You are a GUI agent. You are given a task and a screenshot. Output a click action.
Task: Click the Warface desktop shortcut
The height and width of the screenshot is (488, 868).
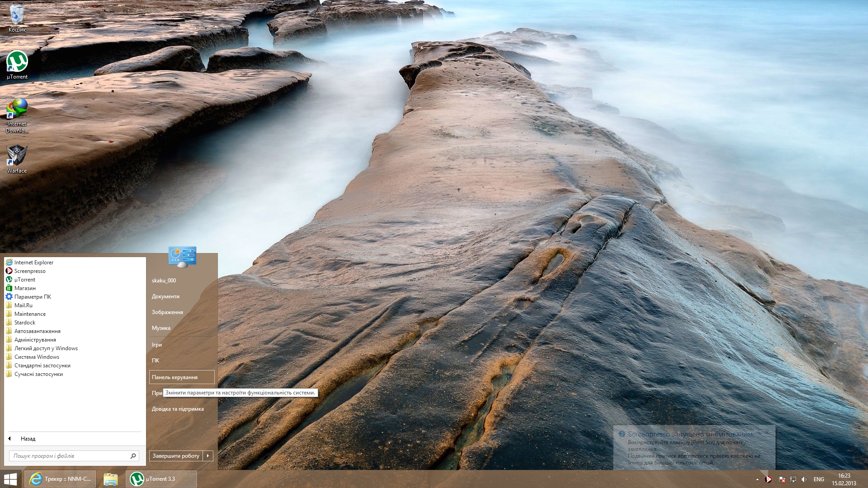click(17, 158)
